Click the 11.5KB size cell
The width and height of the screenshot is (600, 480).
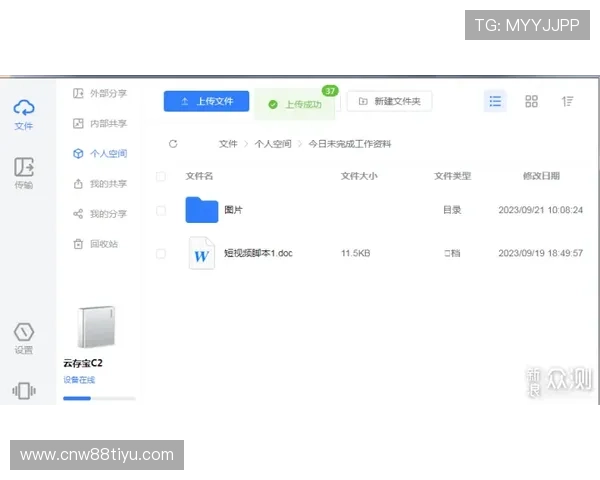pos(355,253)
